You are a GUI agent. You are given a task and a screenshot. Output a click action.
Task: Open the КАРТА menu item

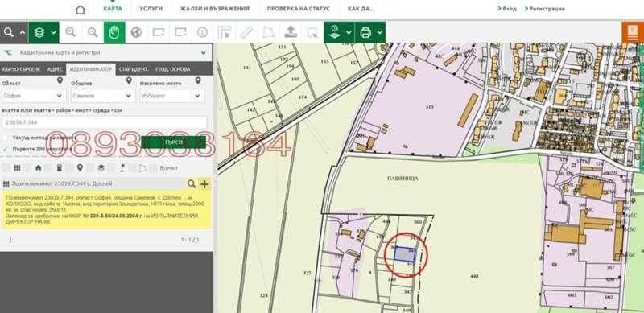pos(113,9)
